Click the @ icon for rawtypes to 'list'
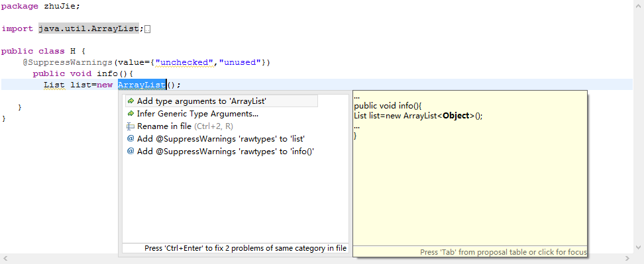Screen dimensions: 644x264 (x=131, y=139)
